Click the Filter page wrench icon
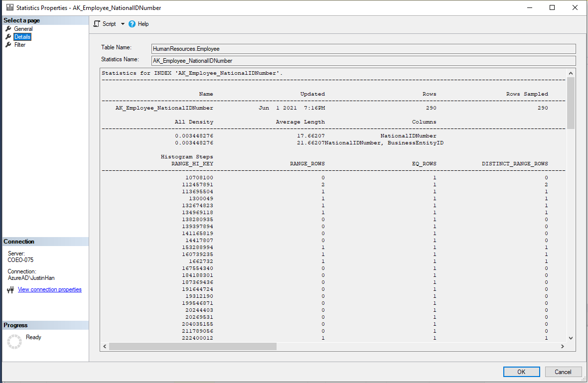Viewport: 588px width, 383px height. (8, 45)
